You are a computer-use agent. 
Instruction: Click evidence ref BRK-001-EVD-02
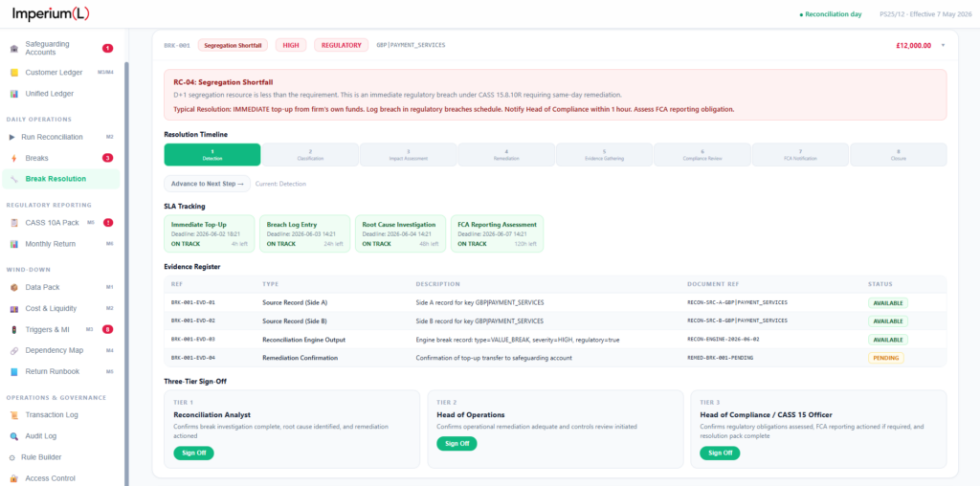pyautogui.click(x=193, y=321)
